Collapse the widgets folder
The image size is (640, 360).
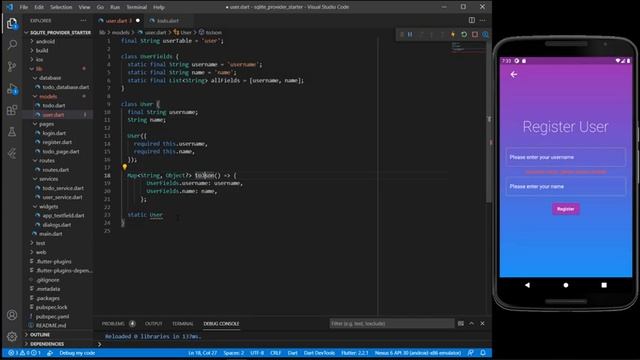49,207
